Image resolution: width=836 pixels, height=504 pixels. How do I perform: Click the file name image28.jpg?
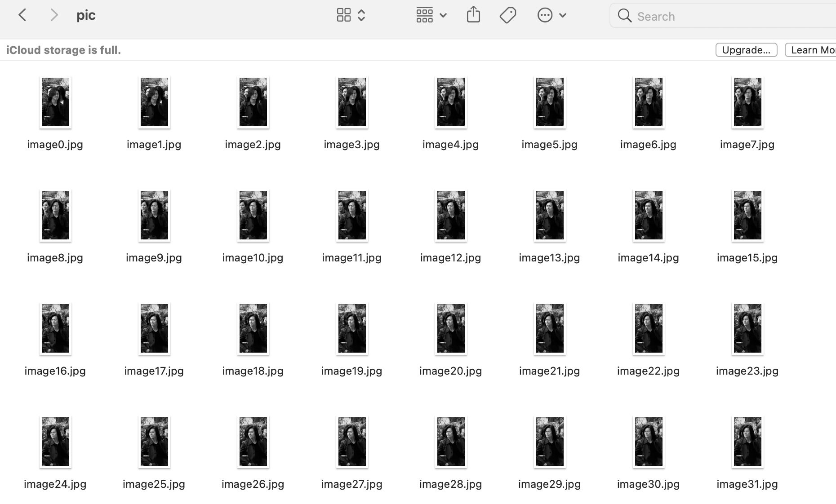450,484
